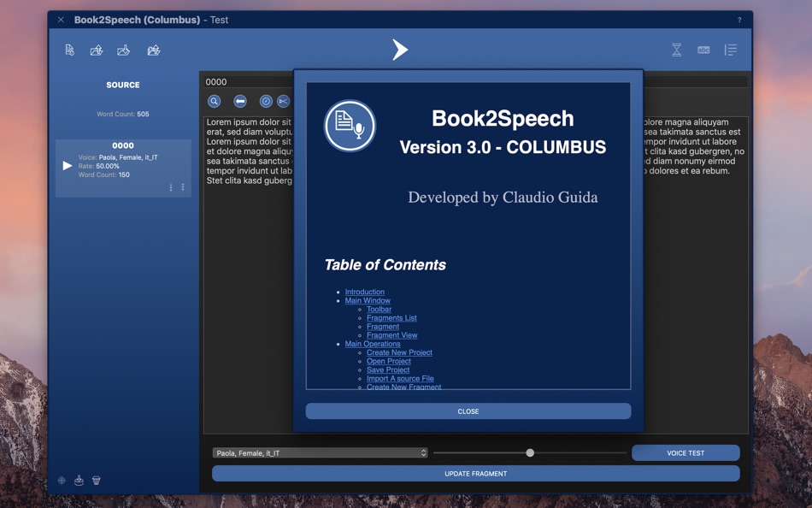Click the save project folder icon
The width and height of the screenshot is (812, 508).
(123, 50)
